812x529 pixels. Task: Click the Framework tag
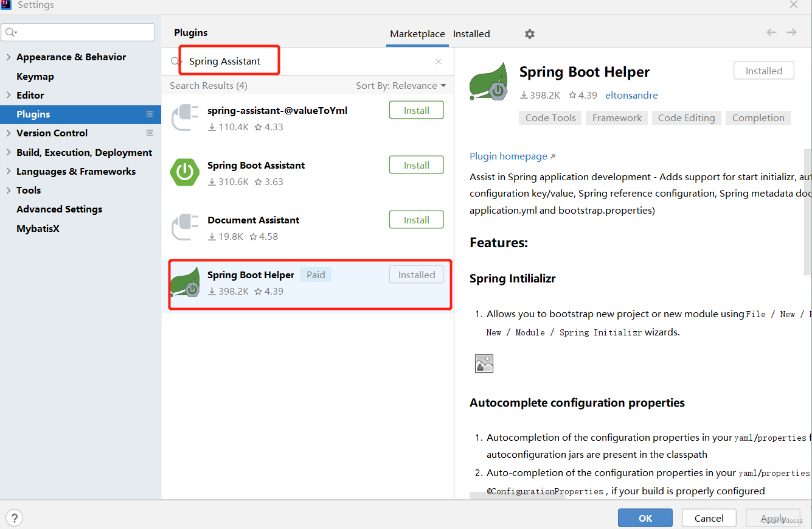(617, 117)
